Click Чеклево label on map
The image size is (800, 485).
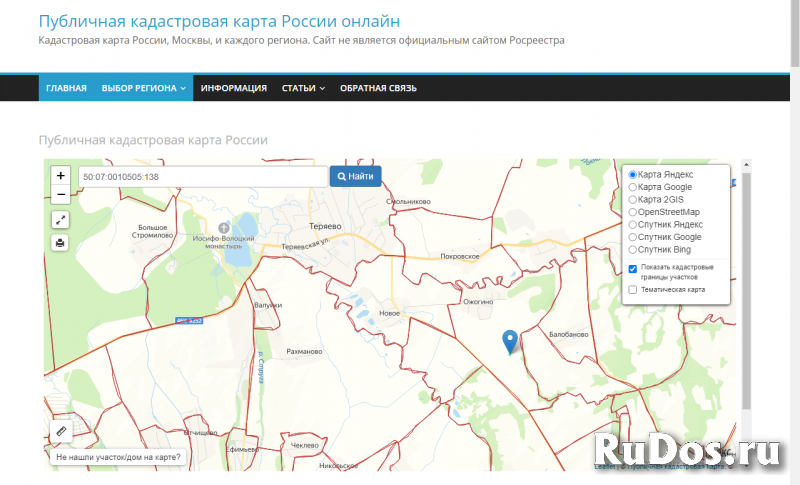(x=305, y=445)
